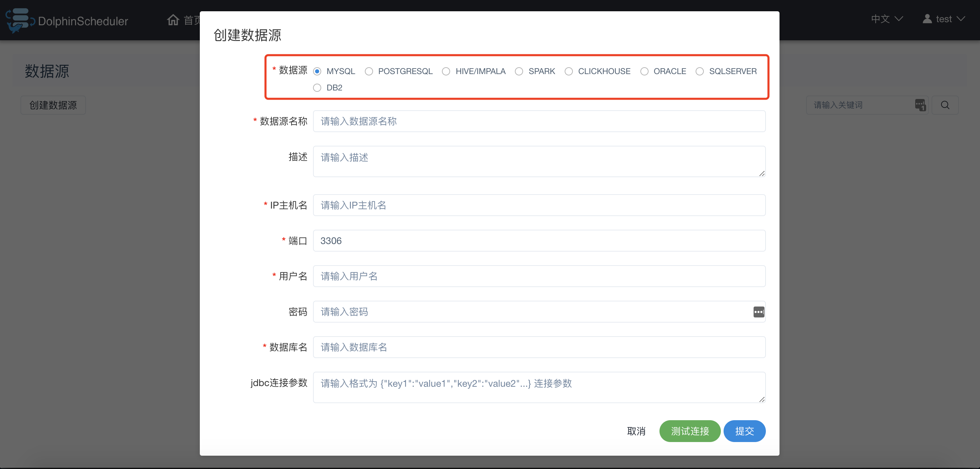The image size is (980, 469).
Task: Expand the test user account menu
Action: click(x=944, y=19)
